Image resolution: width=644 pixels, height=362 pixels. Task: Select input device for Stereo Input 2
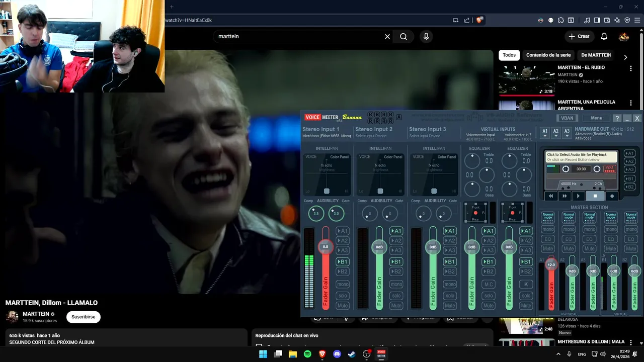click(x=371, y=136)
